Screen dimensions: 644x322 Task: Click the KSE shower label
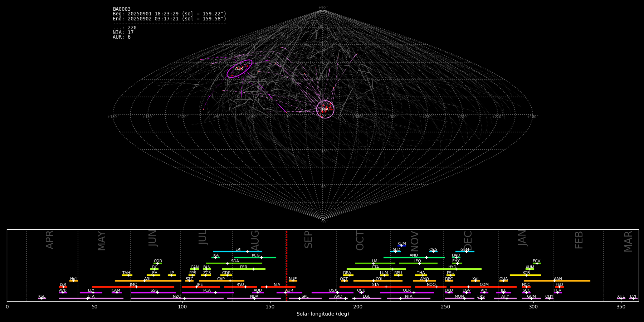pyautogui.click(x=42, y=297)
